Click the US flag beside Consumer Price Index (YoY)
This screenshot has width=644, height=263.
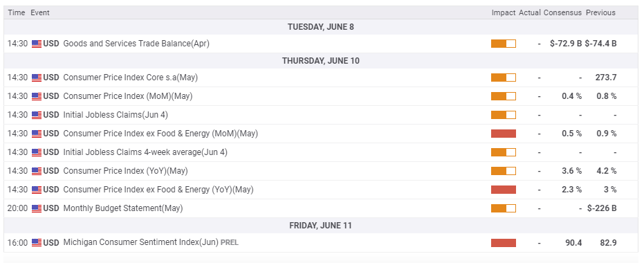(37, 171)
